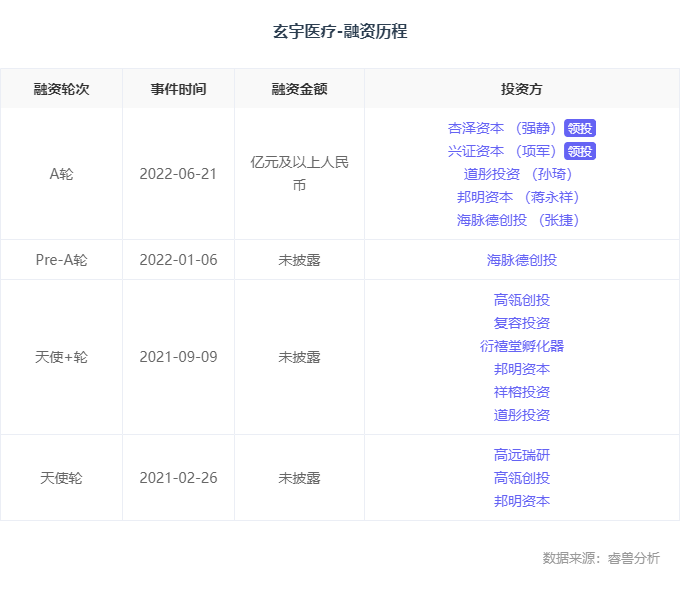This screenshot has height=594, width=680.
Task: Select the 天使轮 round cell
Action: point(62,478)
